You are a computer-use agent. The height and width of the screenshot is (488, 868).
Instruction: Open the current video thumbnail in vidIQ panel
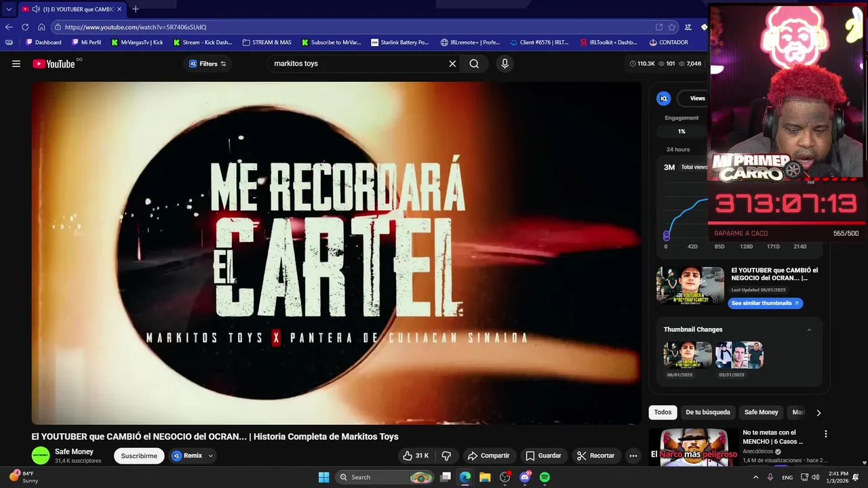690,285
